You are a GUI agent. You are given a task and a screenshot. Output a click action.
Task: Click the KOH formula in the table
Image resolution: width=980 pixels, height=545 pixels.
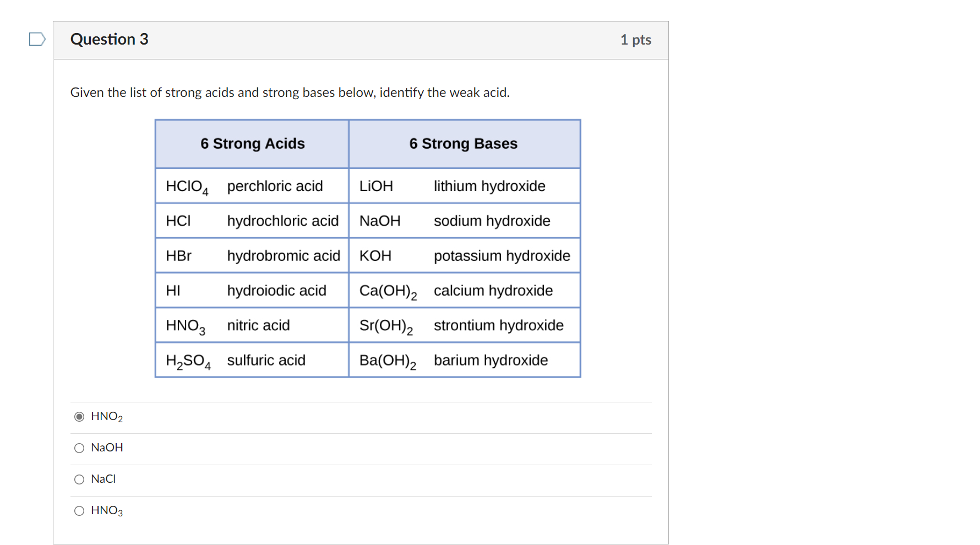click(x=375, y=255)
